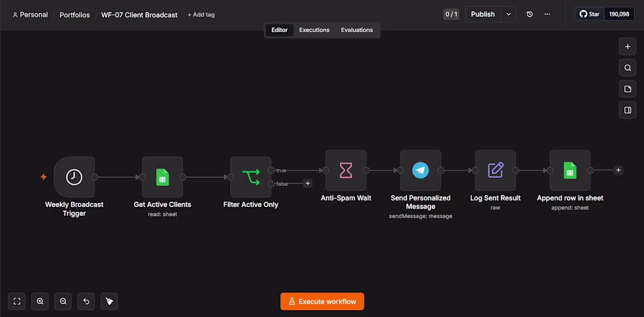Zoom in on the canvas
The height and width of the screenshot is (317, 644).
coord(40,301)
